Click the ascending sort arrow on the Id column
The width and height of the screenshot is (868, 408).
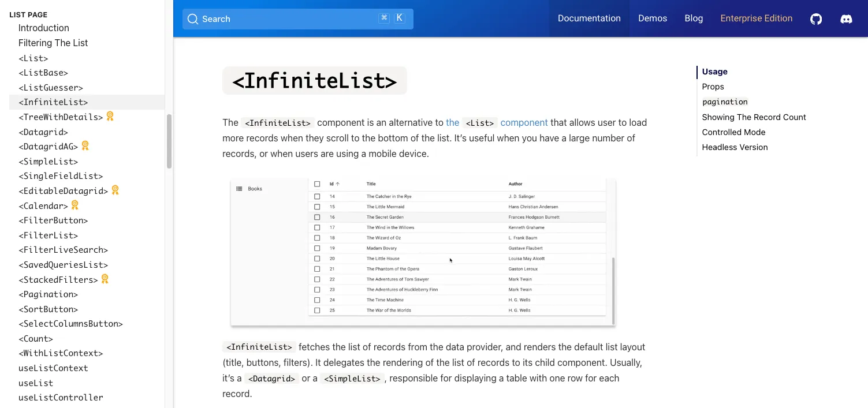coord(337,184)
